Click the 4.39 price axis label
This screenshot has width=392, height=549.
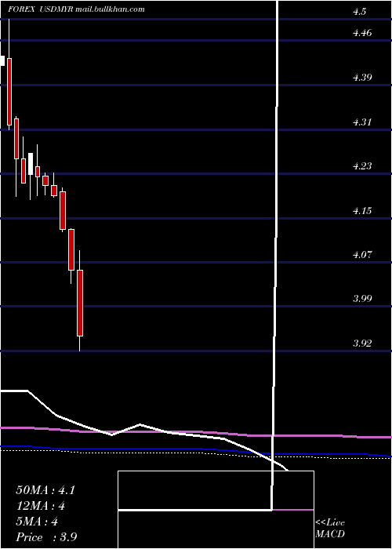pyautogui.click(x=362, y=78)
